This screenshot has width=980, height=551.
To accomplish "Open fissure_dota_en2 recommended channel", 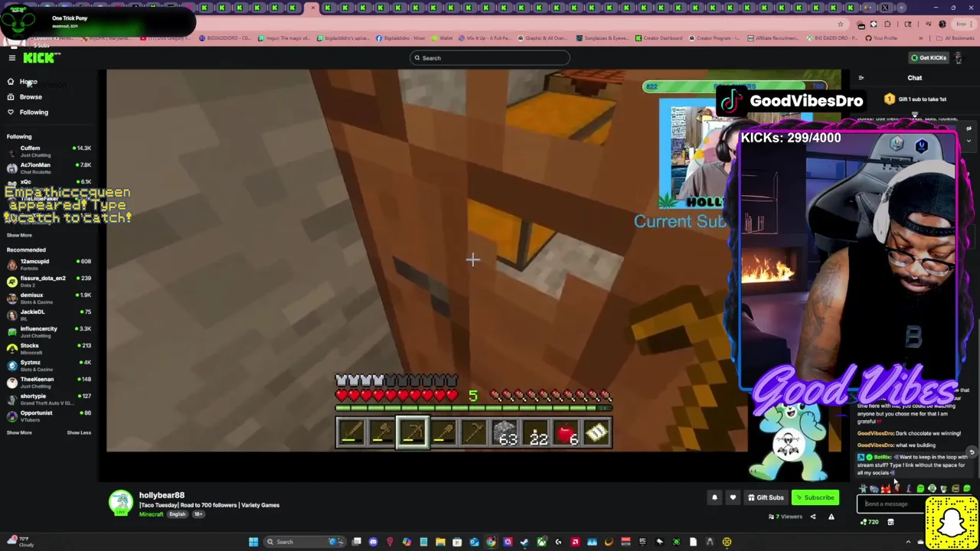I will click(x=47, y=281).
